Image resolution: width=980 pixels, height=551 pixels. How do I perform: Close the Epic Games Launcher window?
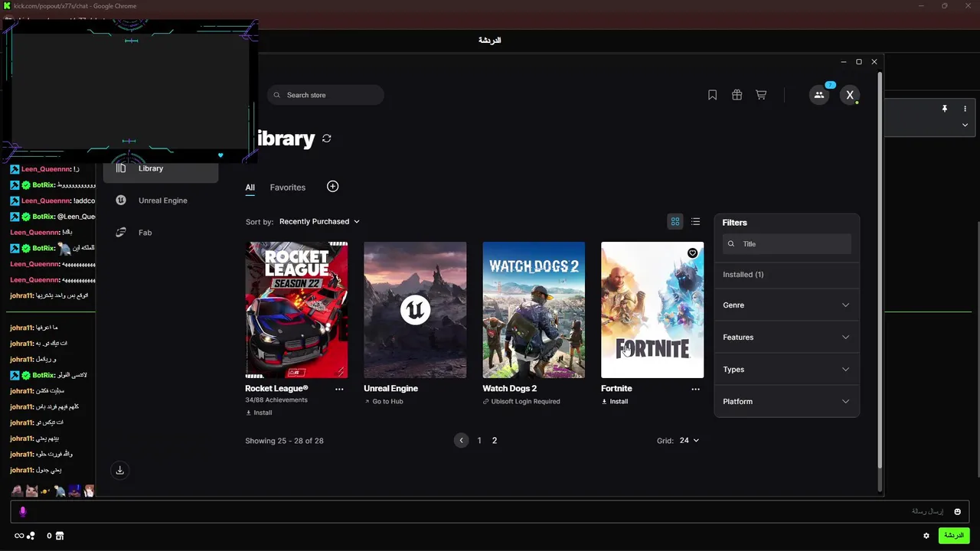point(874,61)
